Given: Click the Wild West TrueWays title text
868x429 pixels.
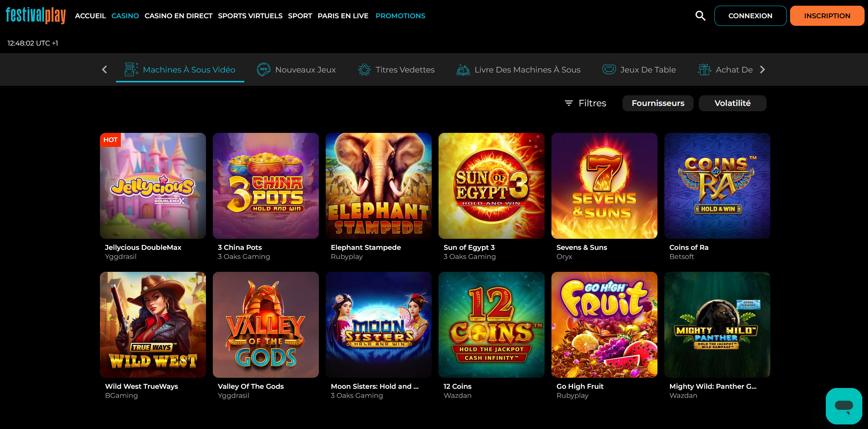Looking at the screenshot, I should coord(141,386).
